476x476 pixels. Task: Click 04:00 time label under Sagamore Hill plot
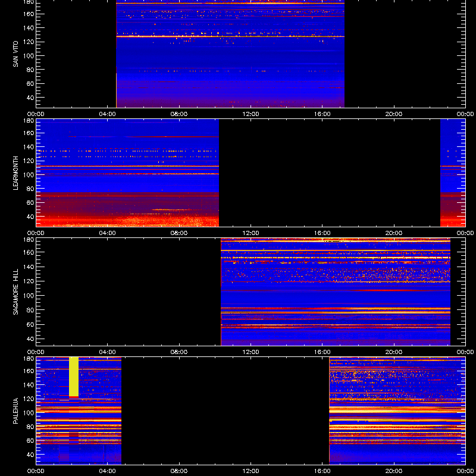coord(108,352)
